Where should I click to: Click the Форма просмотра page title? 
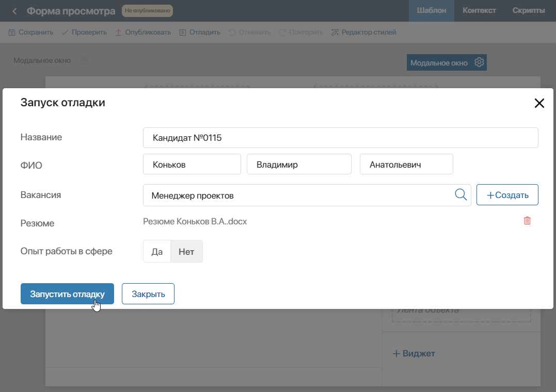pos(71,11)
